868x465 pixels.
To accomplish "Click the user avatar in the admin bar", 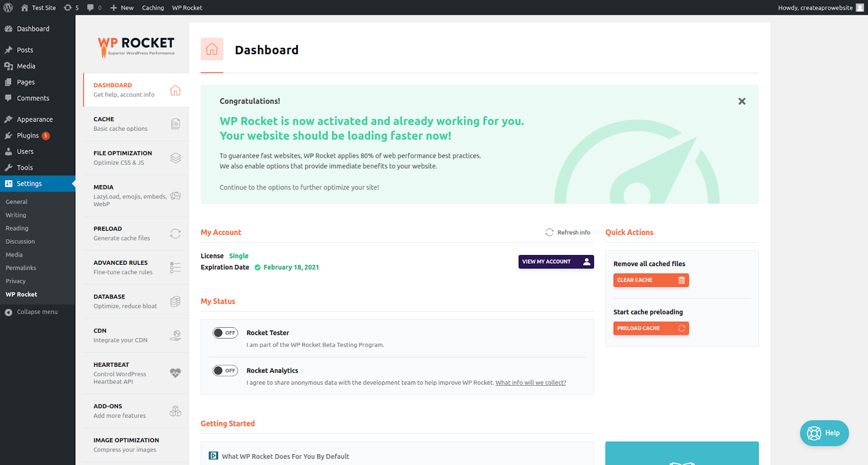I will coord(860,8).
